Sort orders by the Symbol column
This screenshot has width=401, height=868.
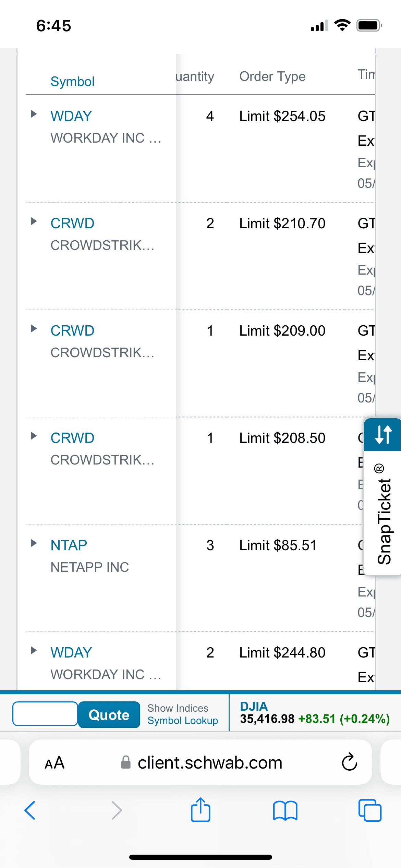click(72, 82)
